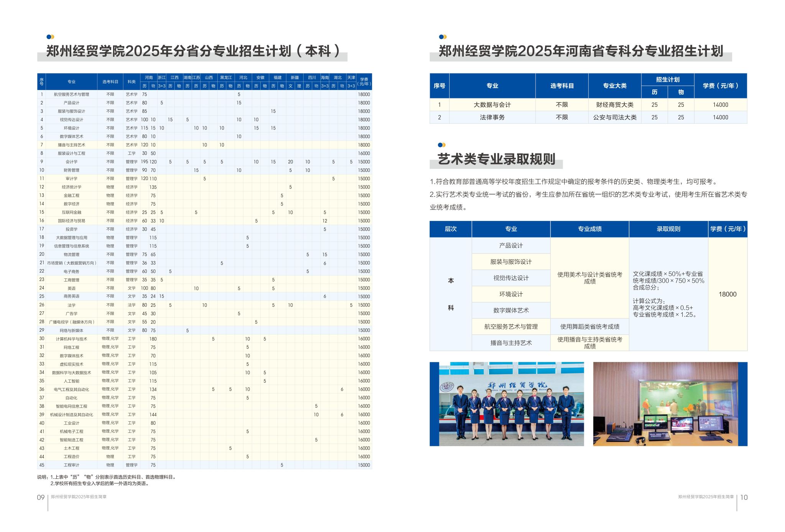This screenshot has height=532, width=785.
Task: Click the 物 sub-column under 招生计划
Action: [682, 92]
